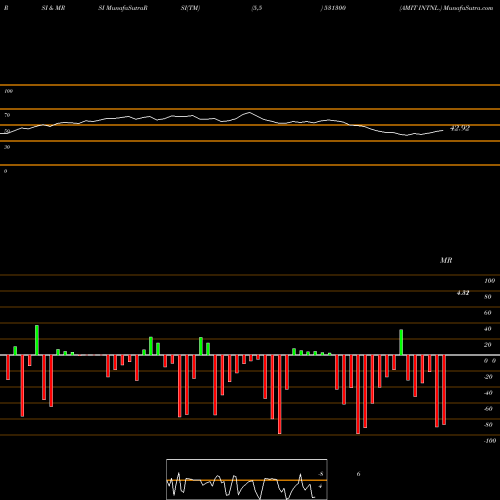The width and height of the screenshot is (500, 500).
Task: Click the MR axis 60 label
Action: pyautogui.click(x=488, y=313)
